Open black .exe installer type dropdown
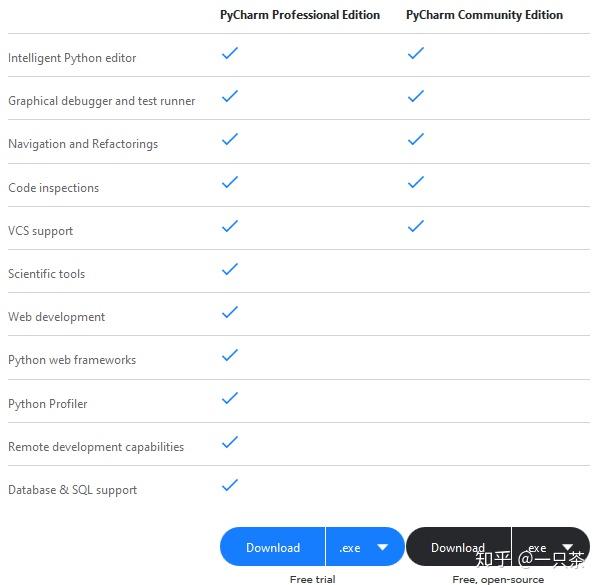The height and width of the screenshot is (585, 601). tap(551, 547)
